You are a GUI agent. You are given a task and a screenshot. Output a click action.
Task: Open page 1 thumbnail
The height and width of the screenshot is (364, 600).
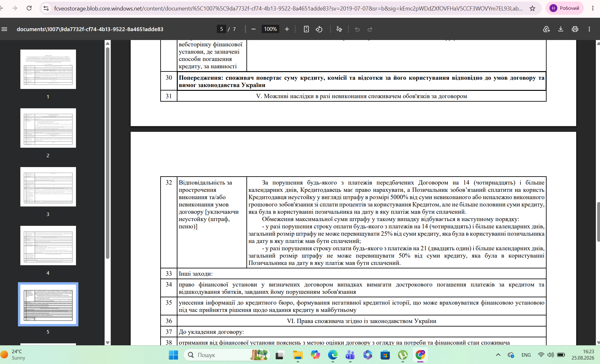point(48,69)
